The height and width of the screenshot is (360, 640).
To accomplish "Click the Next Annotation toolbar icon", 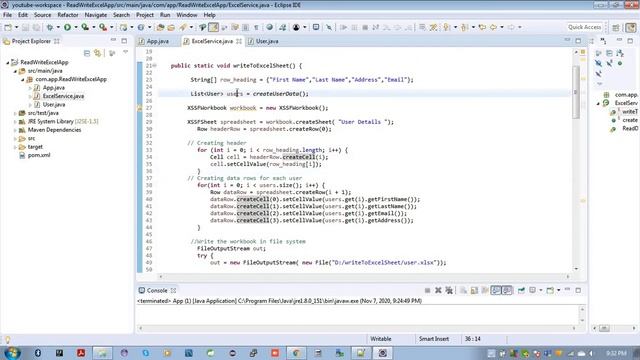I will (447, 27).
